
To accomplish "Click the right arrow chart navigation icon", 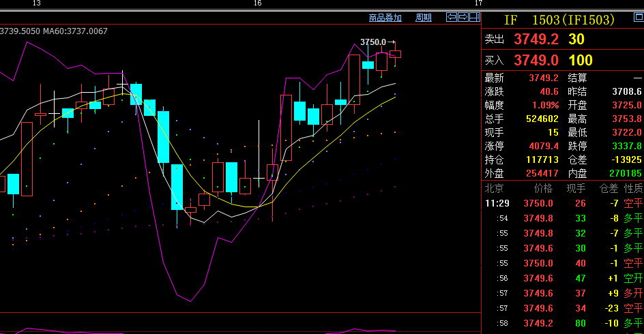I will [x=462, y=17].
